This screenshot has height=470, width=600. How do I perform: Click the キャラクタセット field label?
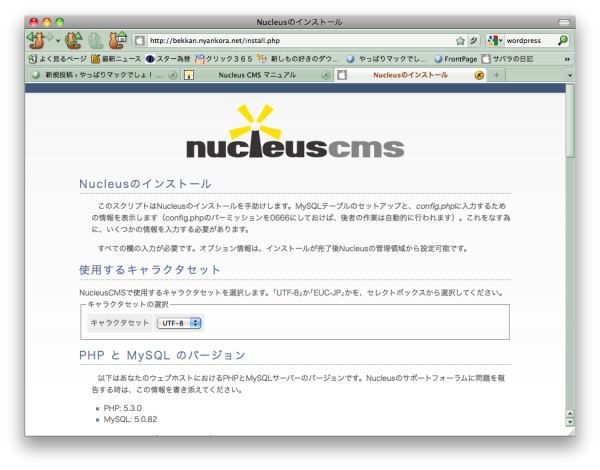[119, 323]
